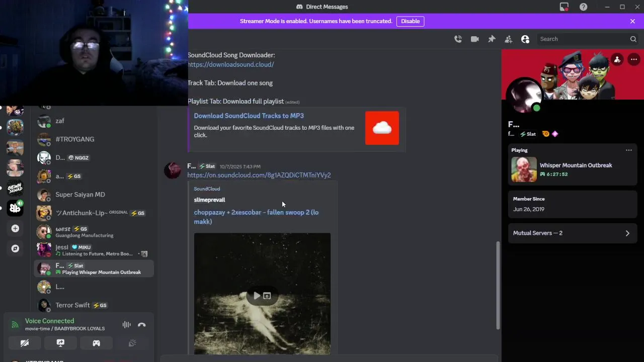
Task: Open the L... direct message
Action: pyautogui.click(x=94, y=287)
